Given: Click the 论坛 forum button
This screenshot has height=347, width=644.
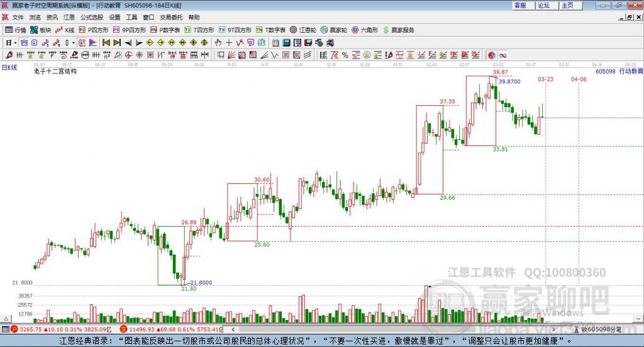Looking at the screenshot, I should (547, 5).
